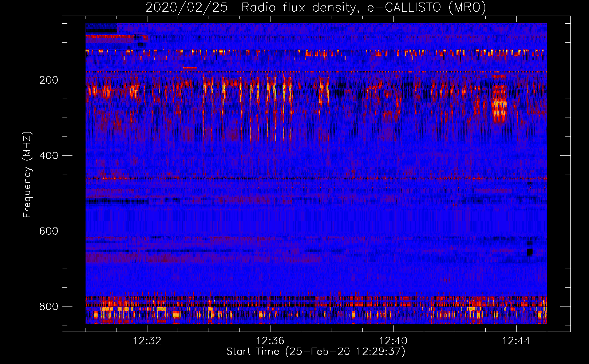Select the "200" frequency tick label
Image resolution: width=589 pixels, height=364 pixels.
[49, 80]
